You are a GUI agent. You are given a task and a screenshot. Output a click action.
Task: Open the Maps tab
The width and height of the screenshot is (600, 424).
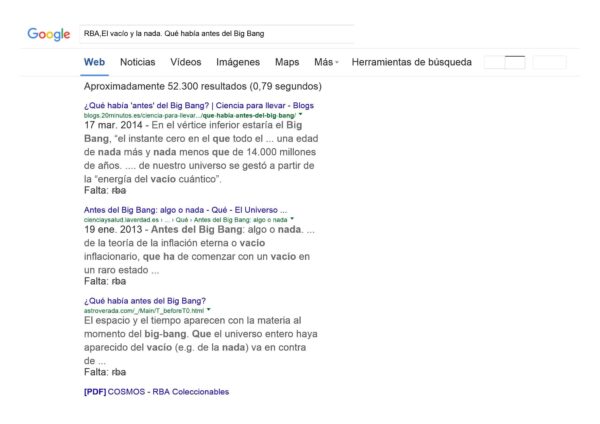[x=287, y=62]
